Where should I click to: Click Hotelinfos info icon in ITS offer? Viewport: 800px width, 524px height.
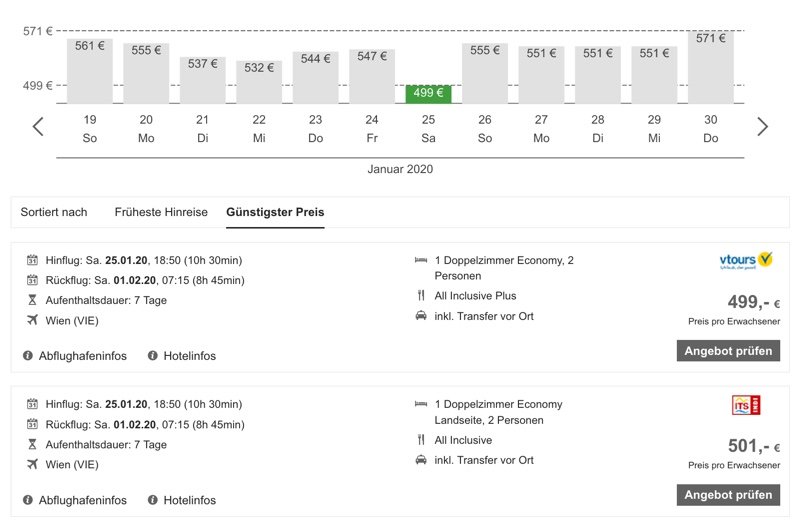click(153, 500)
